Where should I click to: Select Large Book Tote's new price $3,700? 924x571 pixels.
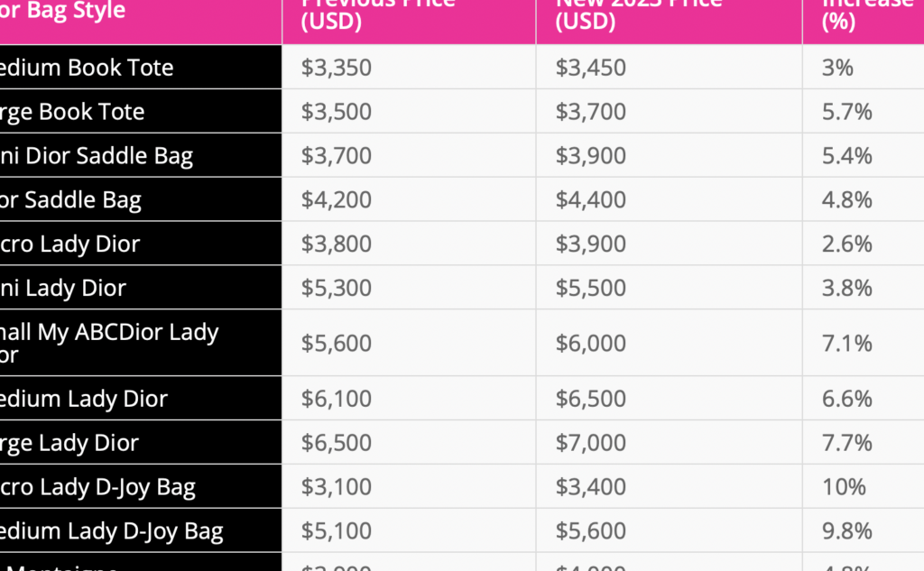(x=591, y=112)
